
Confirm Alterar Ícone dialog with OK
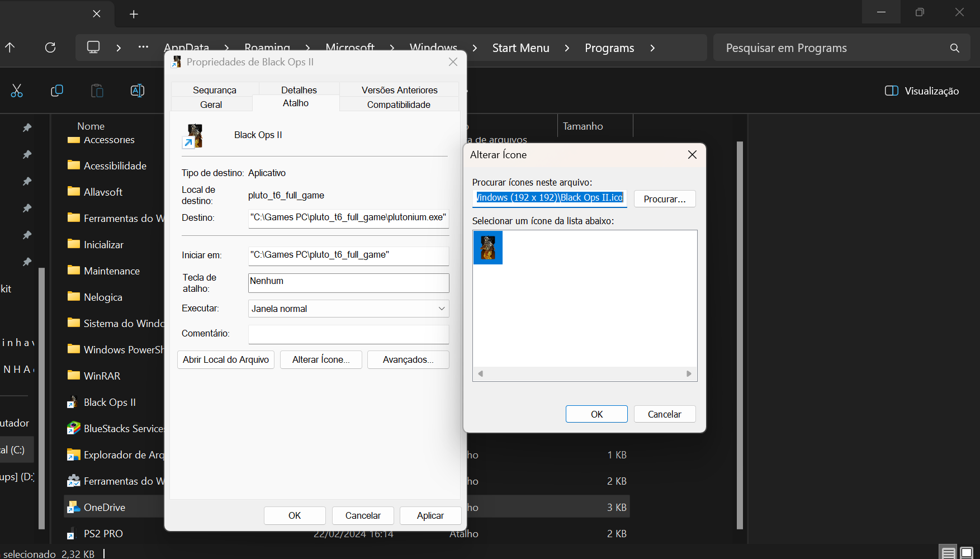click(x=596, y=414)
